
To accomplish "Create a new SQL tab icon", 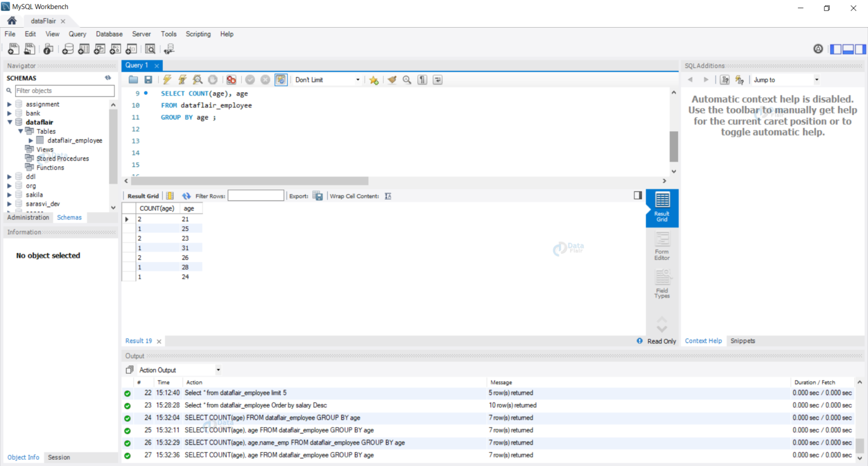I will [x=14, y=49].
